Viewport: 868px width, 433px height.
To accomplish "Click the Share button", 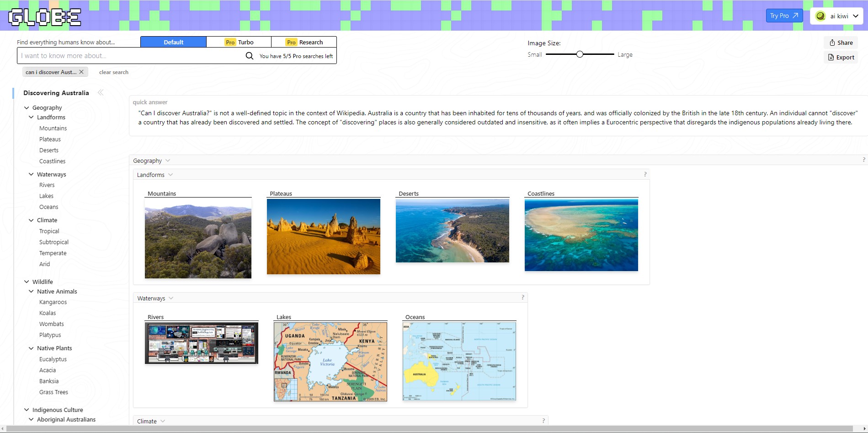I will coord(841,43).
